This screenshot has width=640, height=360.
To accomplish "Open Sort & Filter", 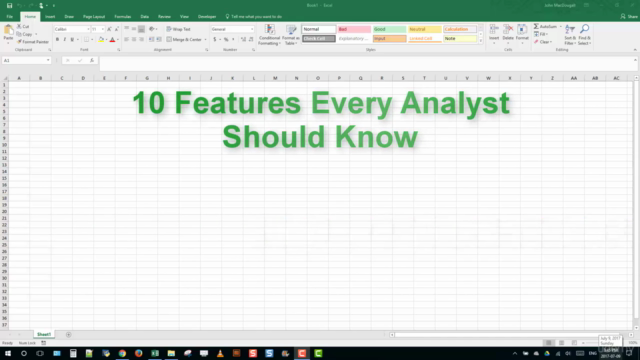I will [570, 35].
